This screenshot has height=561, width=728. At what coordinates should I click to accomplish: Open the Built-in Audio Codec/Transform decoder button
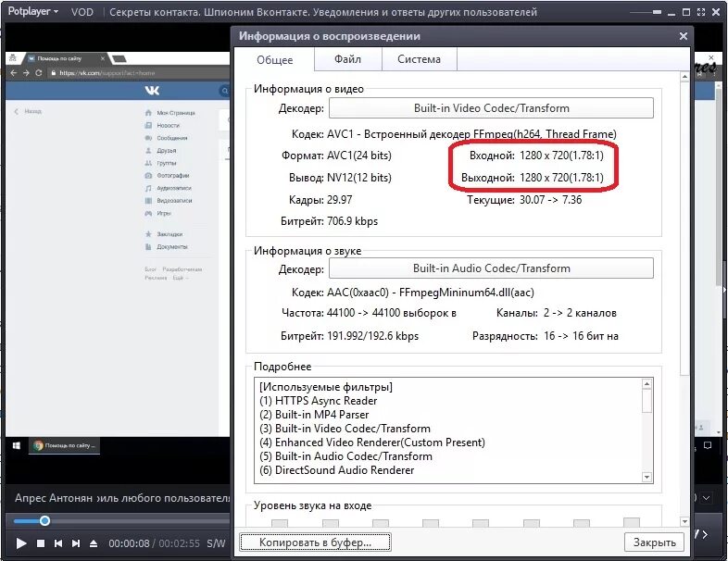coord(491,268)
